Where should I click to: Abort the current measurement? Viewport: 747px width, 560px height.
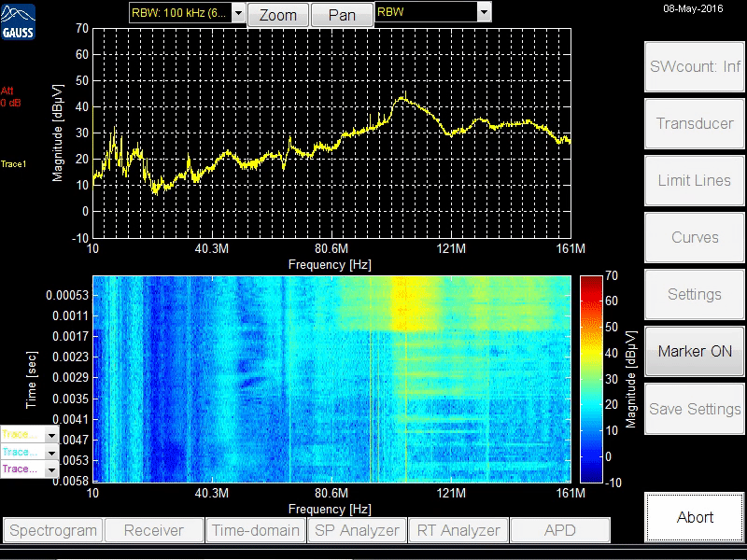click(x=695, y=517)
